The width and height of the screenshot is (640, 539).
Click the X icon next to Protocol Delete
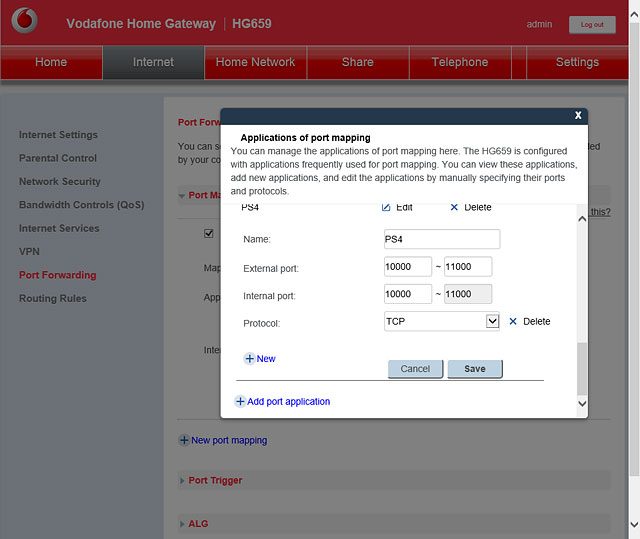tap(513, 322)
